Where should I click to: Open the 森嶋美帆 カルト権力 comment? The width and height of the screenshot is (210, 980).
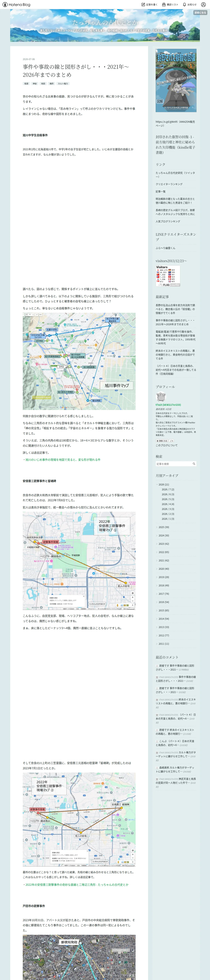[175, 770]
